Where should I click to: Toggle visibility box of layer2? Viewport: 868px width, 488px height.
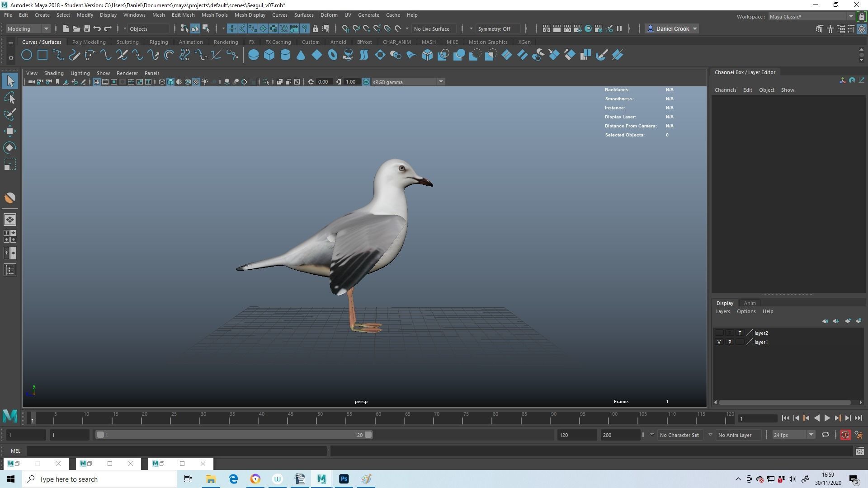tap(719, 333)
